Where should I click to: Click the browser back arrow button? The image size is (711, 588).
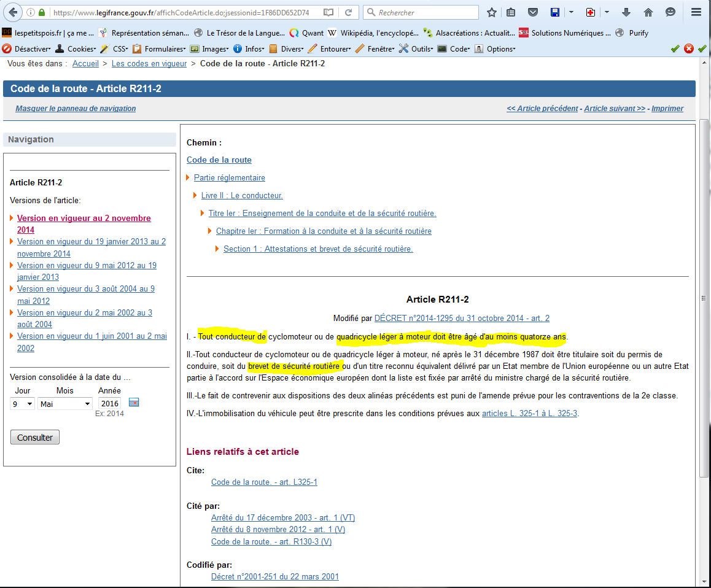pos(13,12)
